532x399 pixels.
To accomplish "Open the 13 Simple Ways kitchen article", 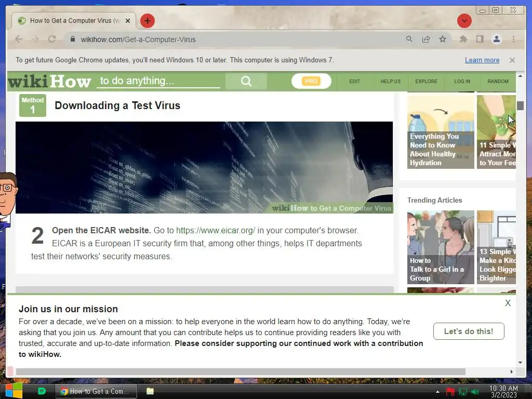I will click(496, 247).
